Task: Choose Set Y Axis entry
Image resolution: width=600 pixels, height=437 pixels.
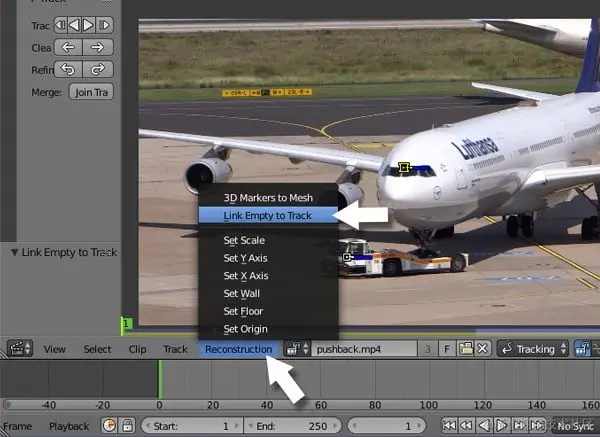Action: (x=268, y=258)
